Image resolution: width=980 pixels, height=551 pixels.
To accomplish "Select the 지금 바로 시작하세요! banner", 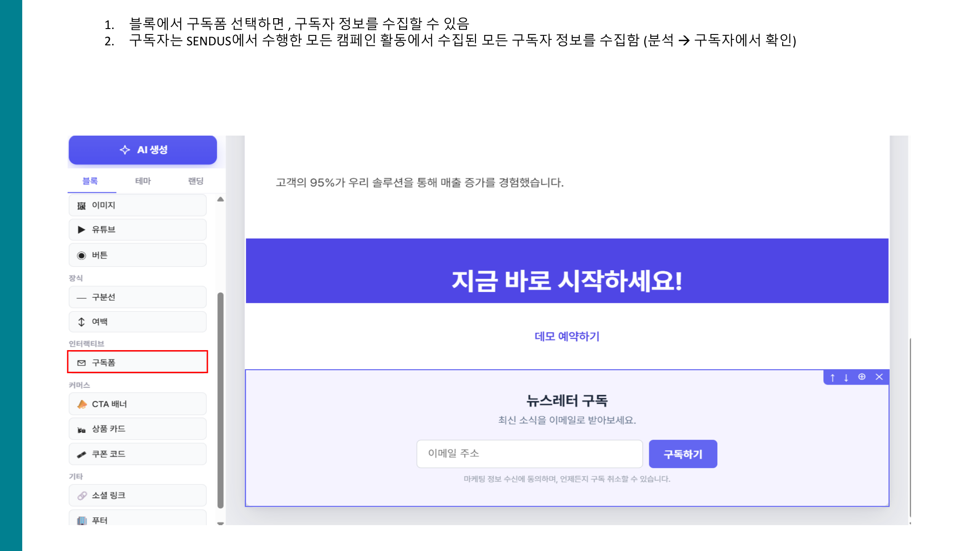I will (567, 271).
